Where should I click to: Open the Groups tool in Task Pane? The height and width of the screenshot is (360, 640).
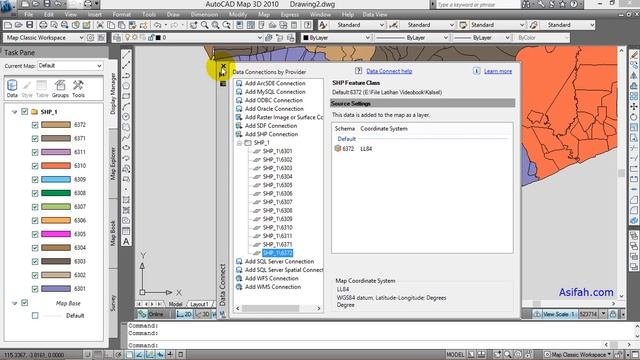(x=60, y=89)
